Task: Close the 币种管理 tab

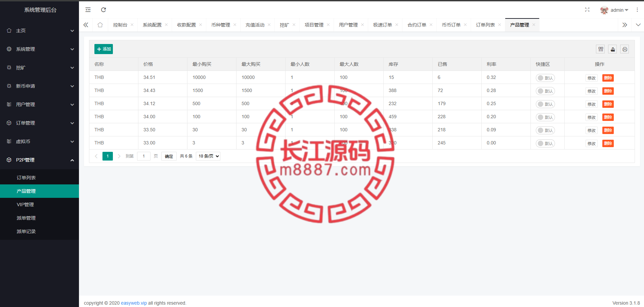Action: 235,25
